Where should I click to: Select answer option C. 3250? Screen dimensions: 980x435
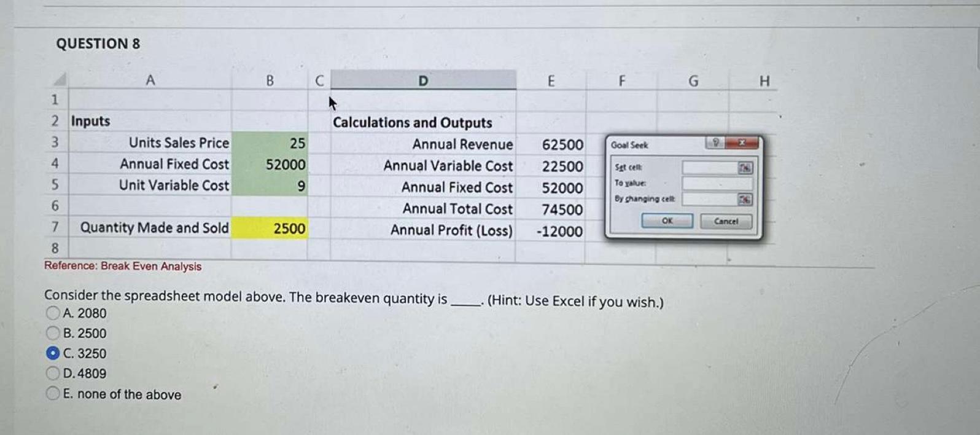53,353
